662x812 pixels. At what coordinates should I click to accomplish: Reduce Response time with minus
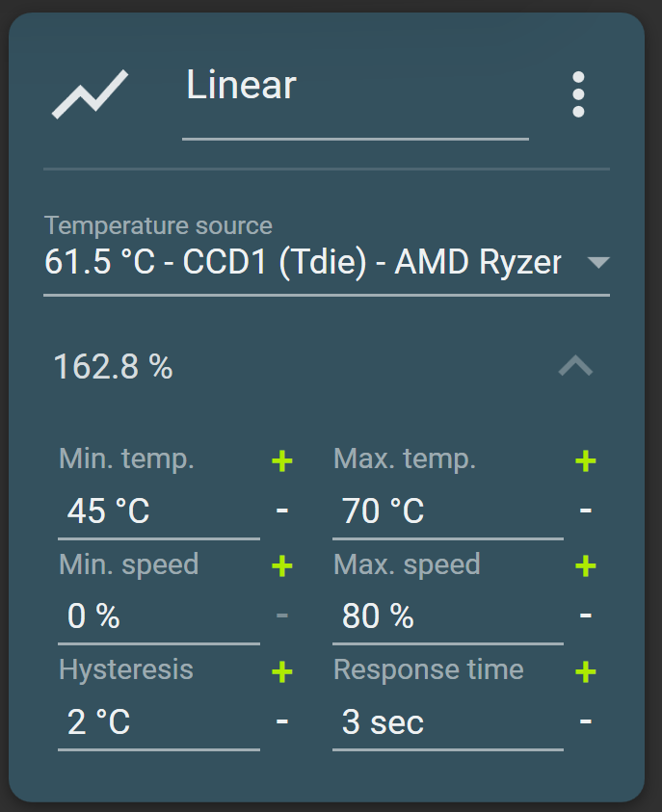tap(585, 722)
